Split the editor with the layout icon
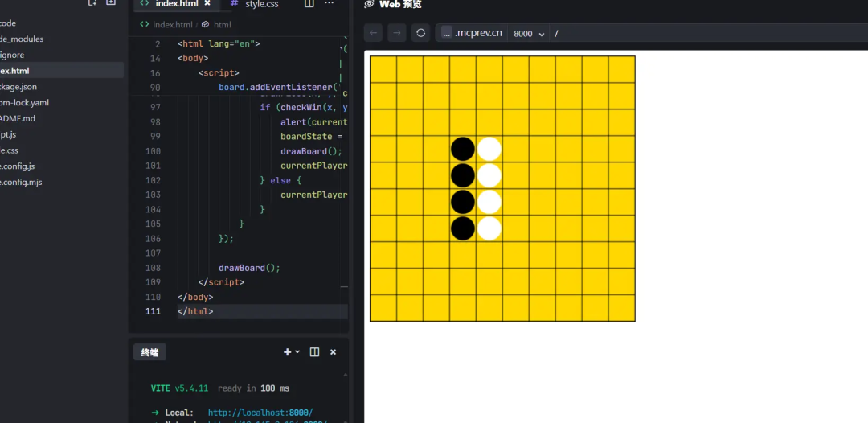This screenshot has width=868, height=423. [x=309, y=4]
